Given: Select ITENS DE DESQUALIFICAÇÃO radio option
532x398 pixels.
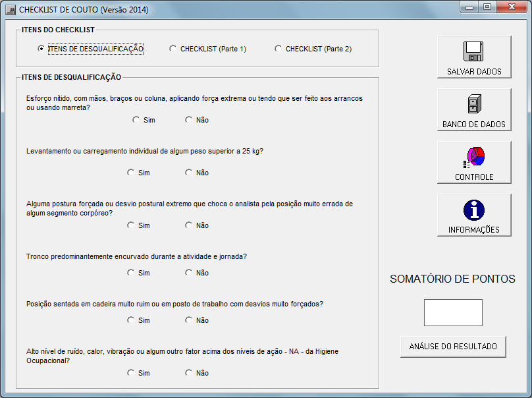Looking at the screenshot, I should pyautogui.click(x=91, y=49).
